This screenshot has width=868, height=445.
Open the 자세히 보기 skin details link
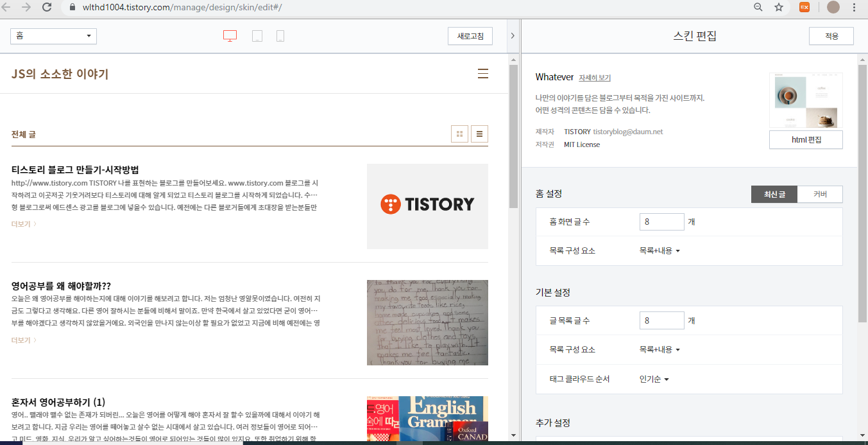pos(595,78)
